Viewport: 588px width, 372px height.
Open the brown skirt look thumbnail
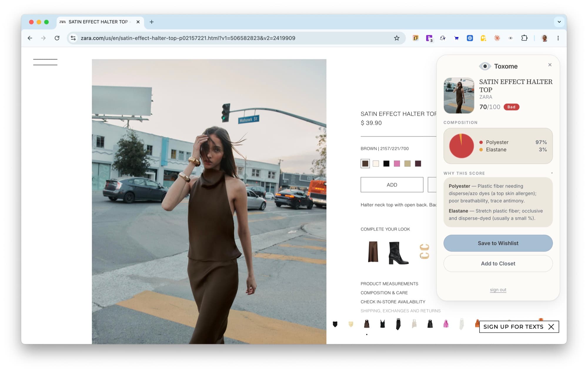373,252
